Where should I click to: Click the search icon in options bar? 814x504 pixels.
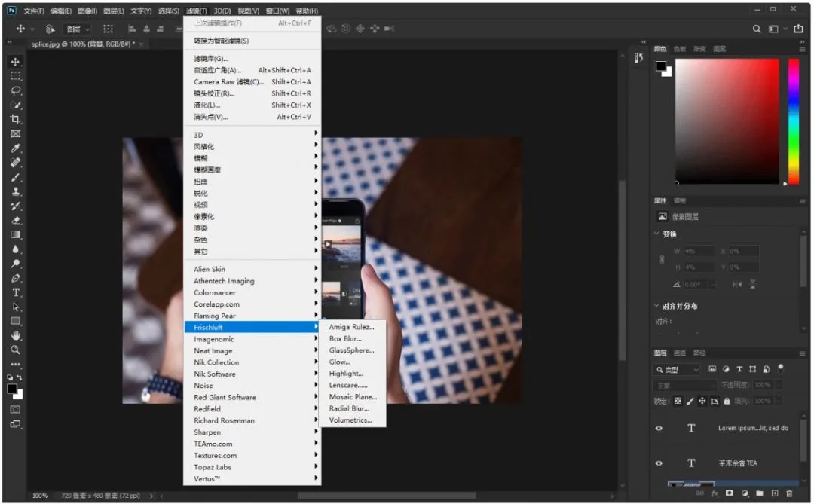pyautogui.click(x=757, y=29)
